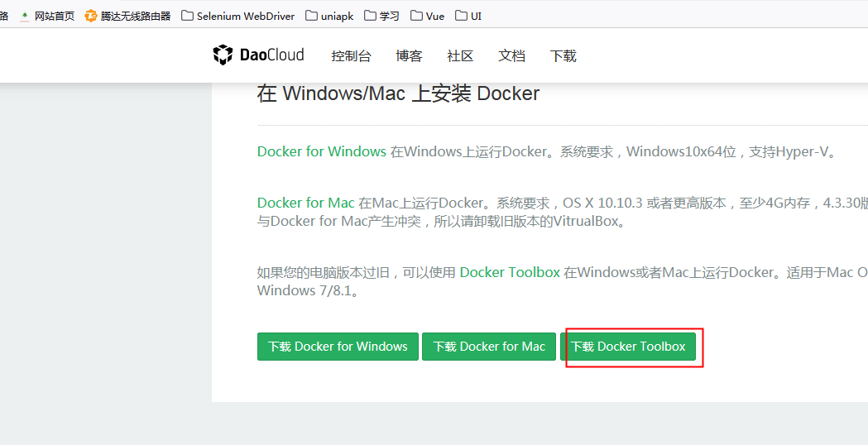Click the DaoCloud brand name text
Image resolution: width=868 pixels, height=445 pixels.
click(x=271, y=55)
